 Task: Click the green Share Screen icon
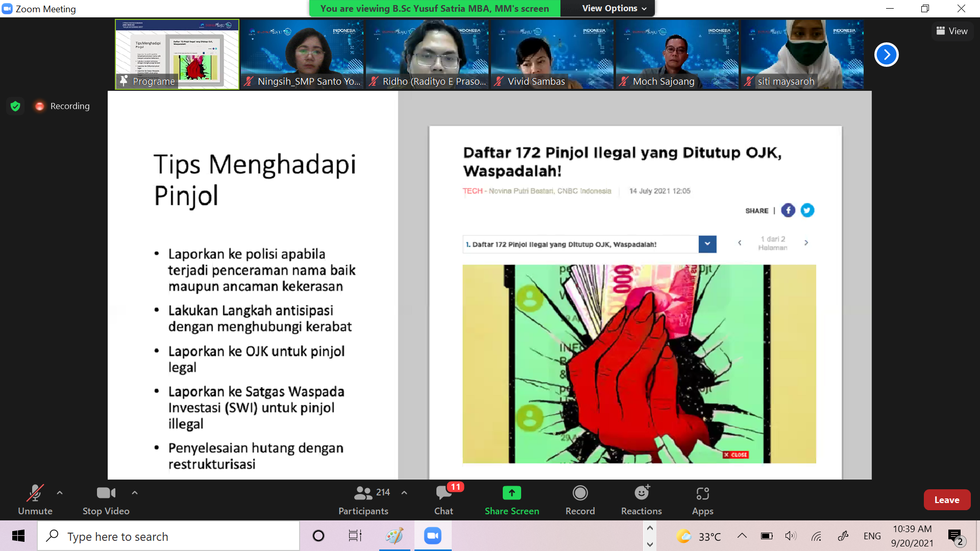512,493
